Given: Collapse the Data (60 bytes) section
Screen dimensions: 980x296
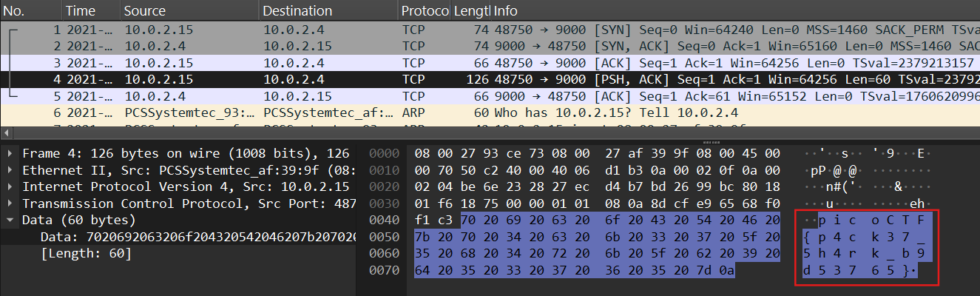Looking at the screenshot, I should click(x=9, y=221).
